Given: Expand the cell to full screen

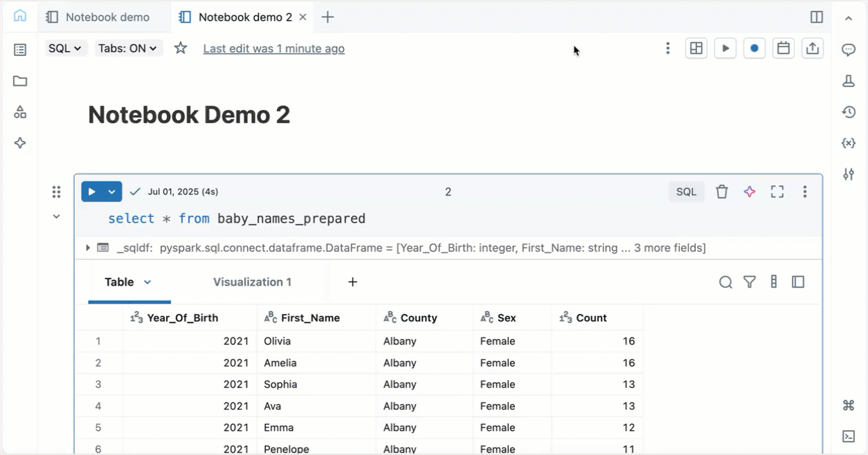Looking at the screenshot, I should click(777, 192).
